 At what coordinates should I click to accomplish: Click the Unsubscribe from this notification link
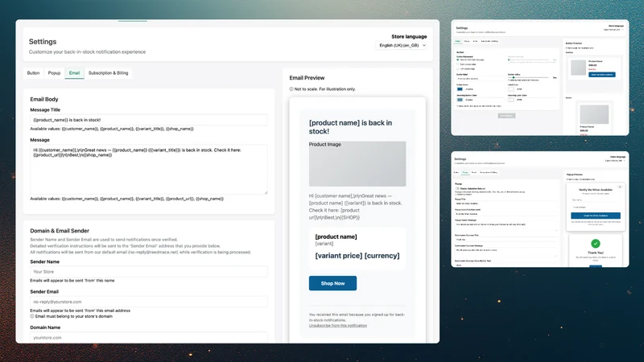click(x=337, y=326)
